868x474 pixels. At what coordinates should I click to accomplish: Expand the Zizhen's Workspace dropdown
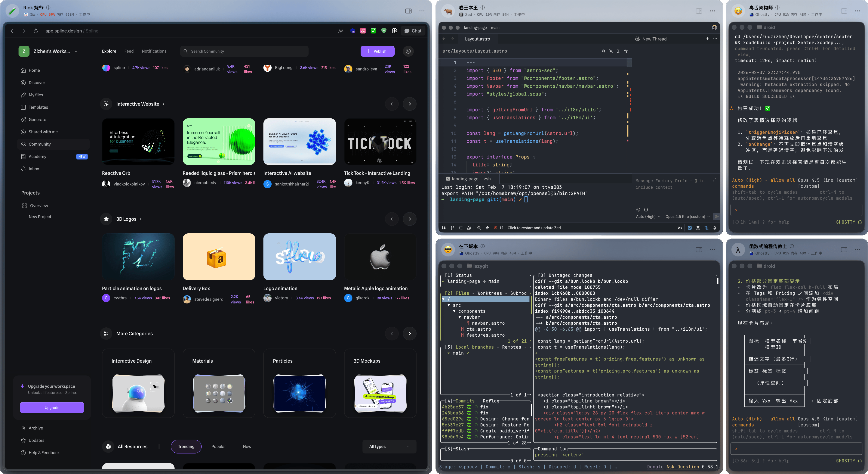pos(76,52)
